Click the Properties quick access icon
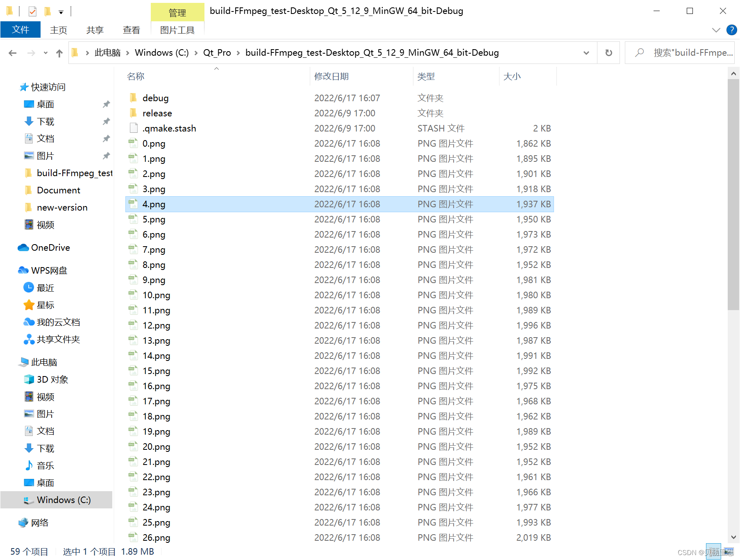This screenshot has width=740, height=560. pos(32,11)
